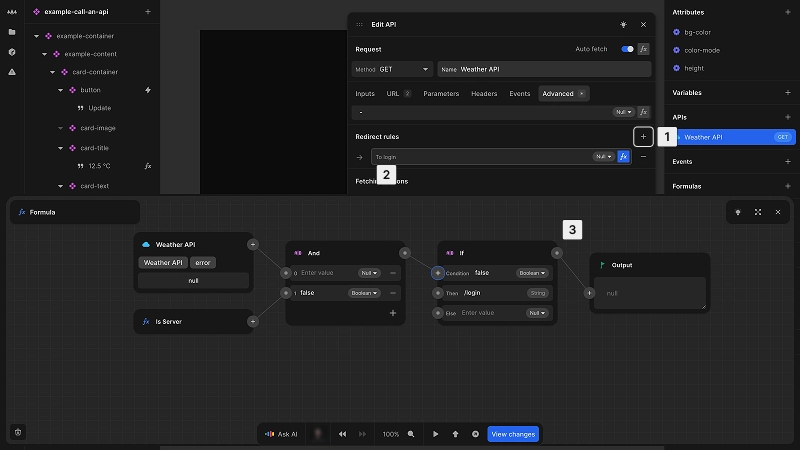Select the bg-color attribute
The image size is (800, 450).
click(697, 32)
